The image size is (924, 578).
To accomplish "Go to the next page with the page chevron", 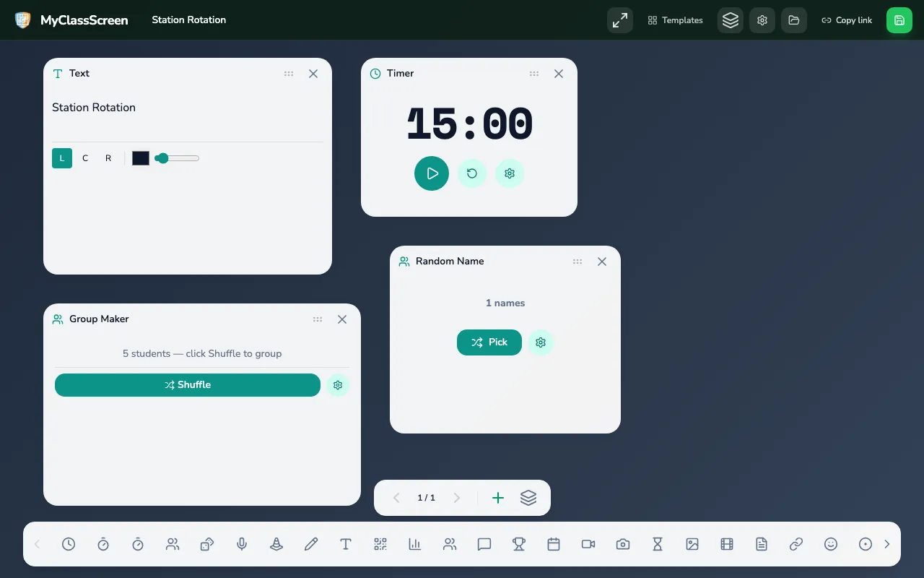I will [x=456, y=498].
